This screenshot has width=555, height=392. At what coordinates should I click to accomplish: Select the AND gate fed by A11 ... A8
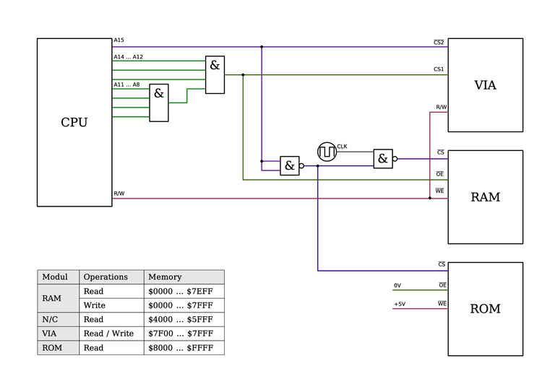(159, 103)
